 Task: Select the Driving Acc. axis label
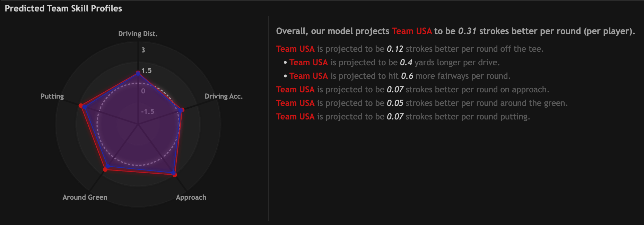click(224, 96)
